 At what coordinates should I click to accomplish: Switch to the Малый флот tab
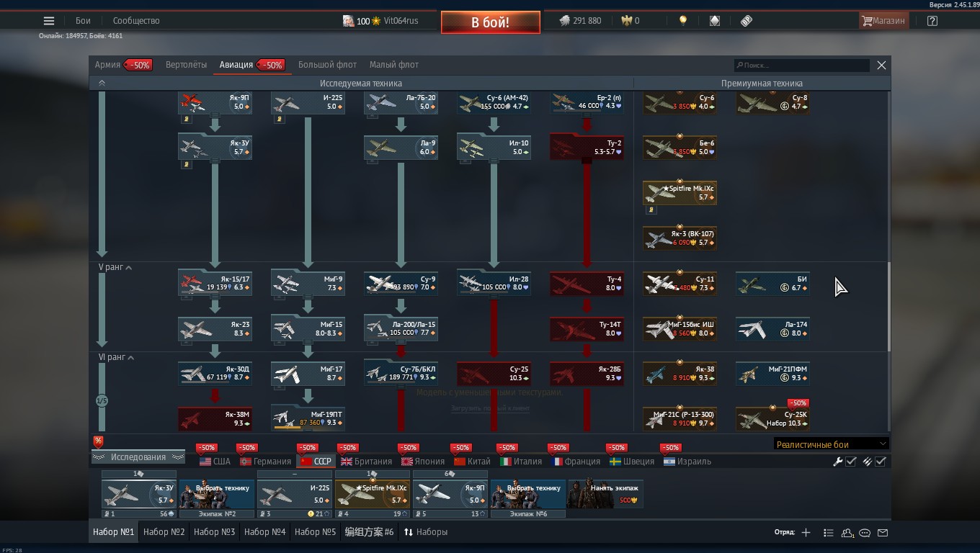click(394, 65)
